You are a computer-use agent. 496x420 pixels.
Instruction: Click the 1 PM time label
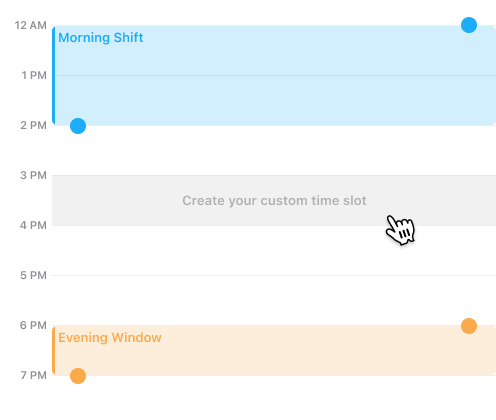34,75
